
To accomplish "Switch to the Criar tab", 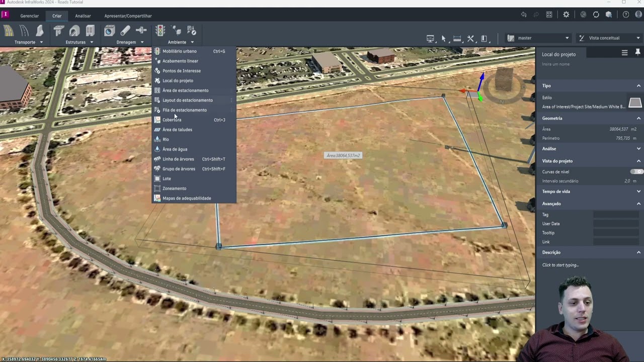I will pos(57,16).
